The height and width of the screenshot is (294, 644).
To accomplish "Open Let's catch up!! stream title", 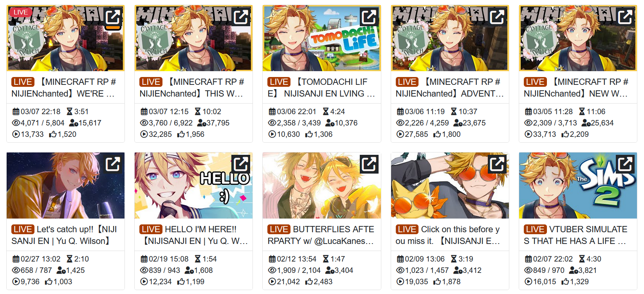I will click(65, 235).
